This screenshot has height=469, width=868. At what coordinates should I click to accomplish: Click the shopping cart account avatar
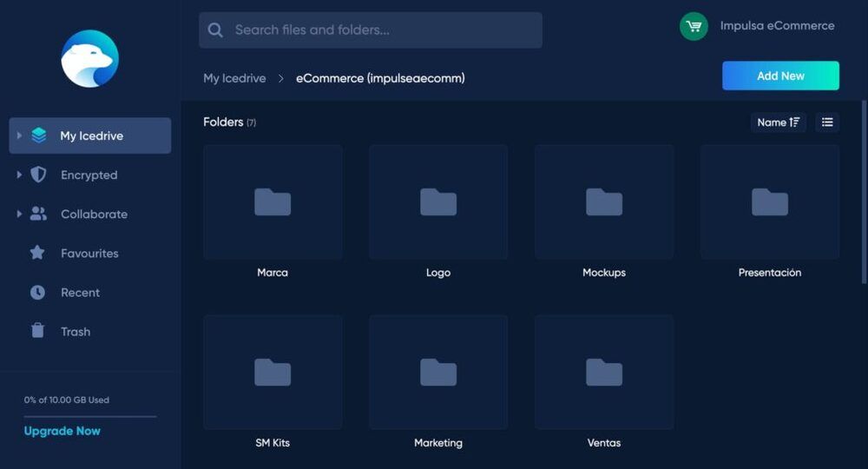[694, 26]
